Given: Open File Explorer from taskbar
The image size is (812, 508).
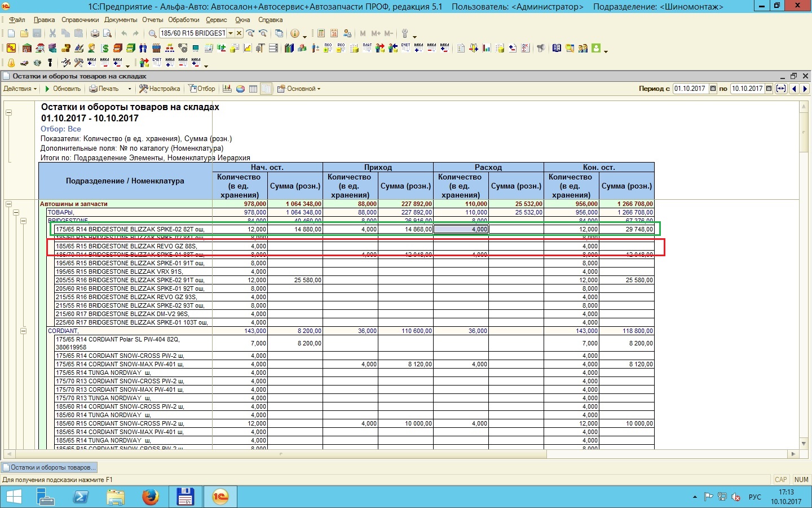Looking at the screenshot, I should (115, 497).
